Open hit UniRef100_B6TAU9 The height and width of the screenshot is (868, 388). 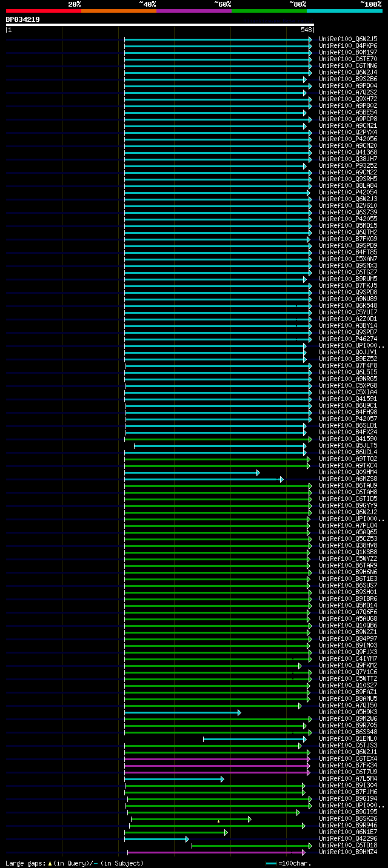[348, 485]
